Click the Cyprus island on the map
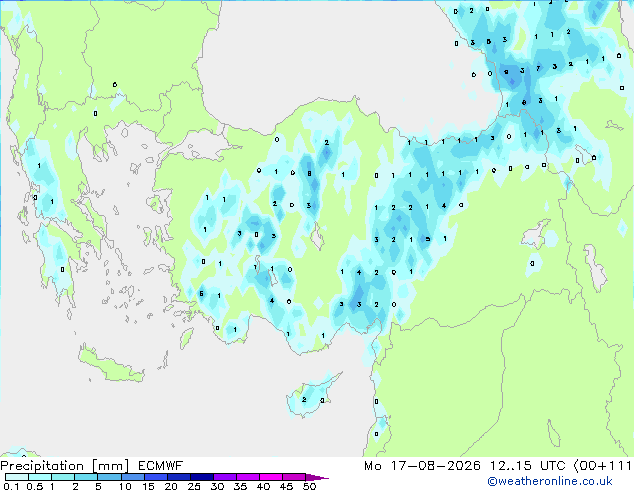 [x=311, y=397]
